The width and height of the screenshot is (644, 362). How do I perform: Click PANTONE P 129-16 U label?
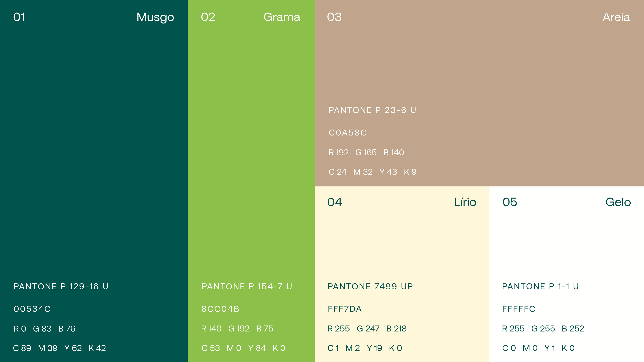[61, 287]
